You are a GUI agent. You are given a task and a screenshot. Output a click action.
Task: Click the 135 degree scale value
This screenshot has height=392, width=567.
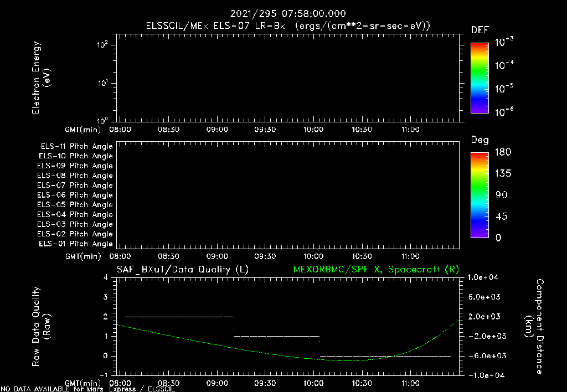pos(503,173)
